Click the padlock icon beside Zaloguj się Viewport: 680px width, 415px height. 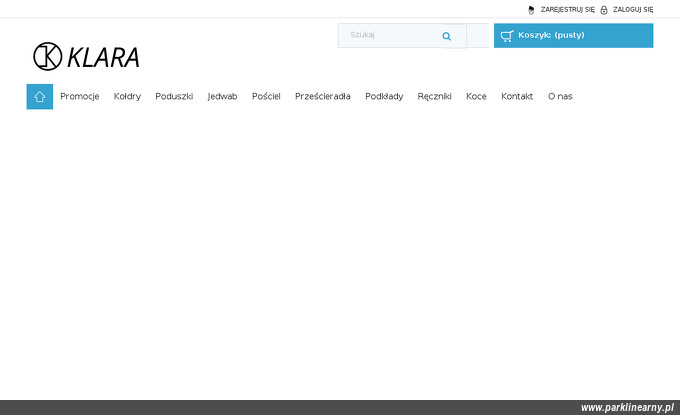click(604, 10)
